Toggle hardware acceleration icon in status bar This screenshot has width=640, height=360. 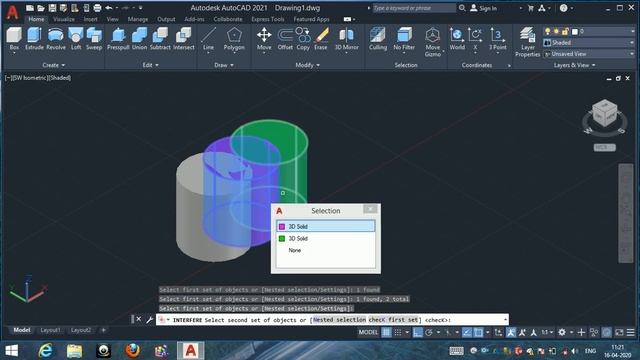[x=607, y=332]
